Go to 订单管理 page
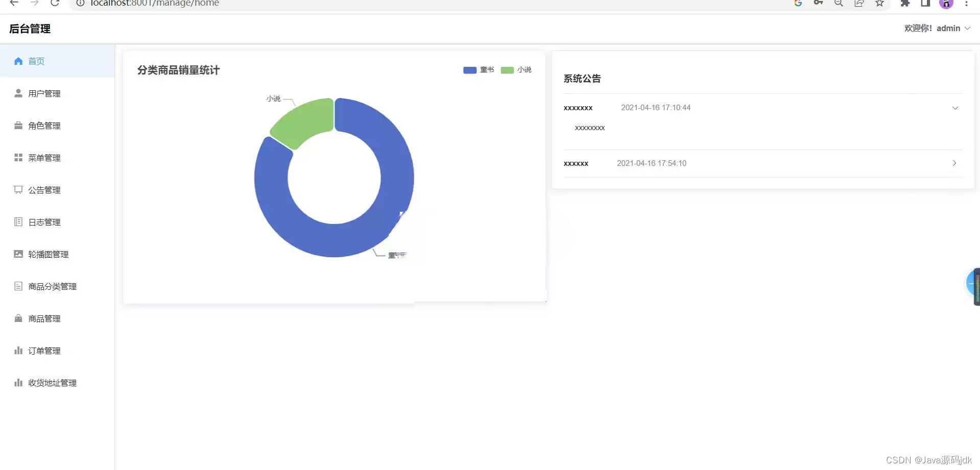Screen dimensions: 980x470 57,351
